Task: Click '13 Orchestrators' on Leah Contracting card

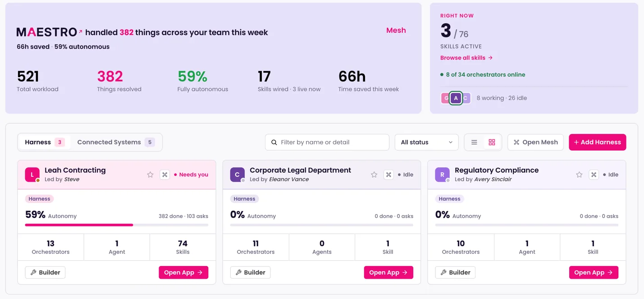Action: click(x=50, y=247)
